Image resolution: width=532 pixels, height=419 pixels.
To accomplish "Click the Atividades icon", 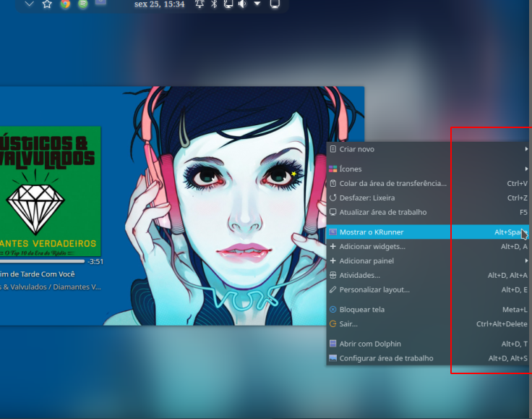I will 333,276.
